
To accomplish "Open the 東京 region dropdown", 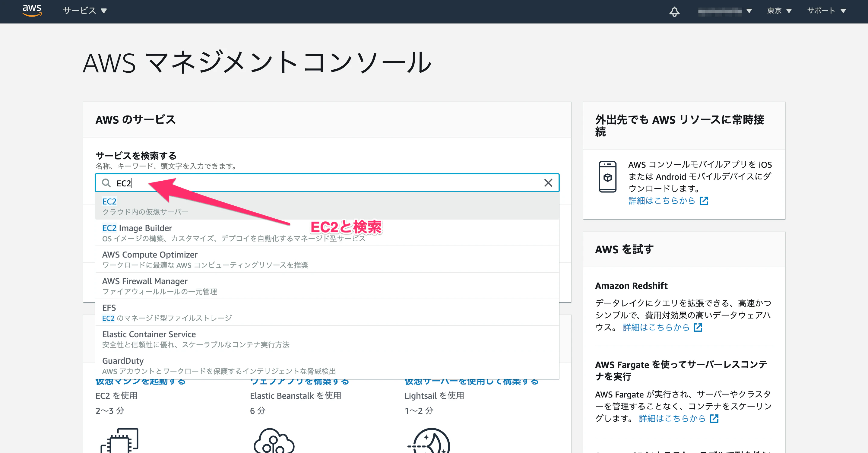I will [779, 11].
